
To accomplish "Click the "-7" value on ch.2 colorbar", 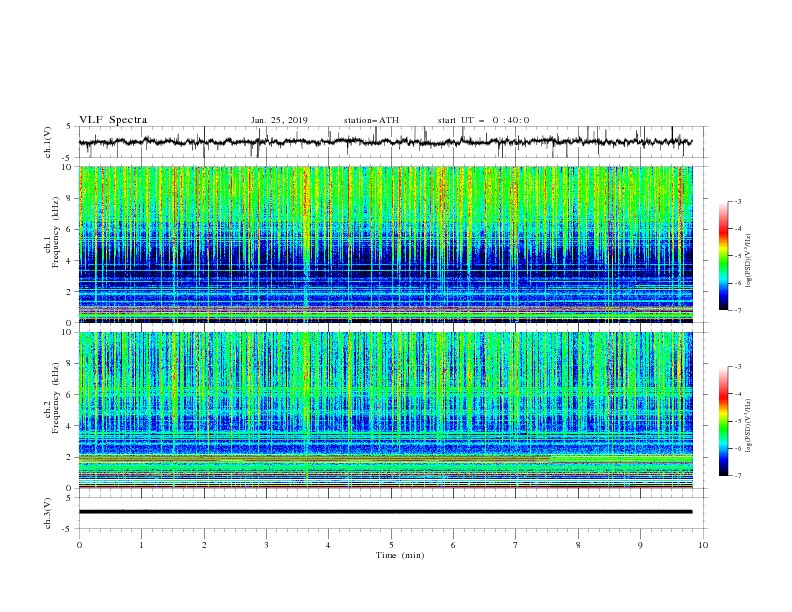I will tap(738, 476).
